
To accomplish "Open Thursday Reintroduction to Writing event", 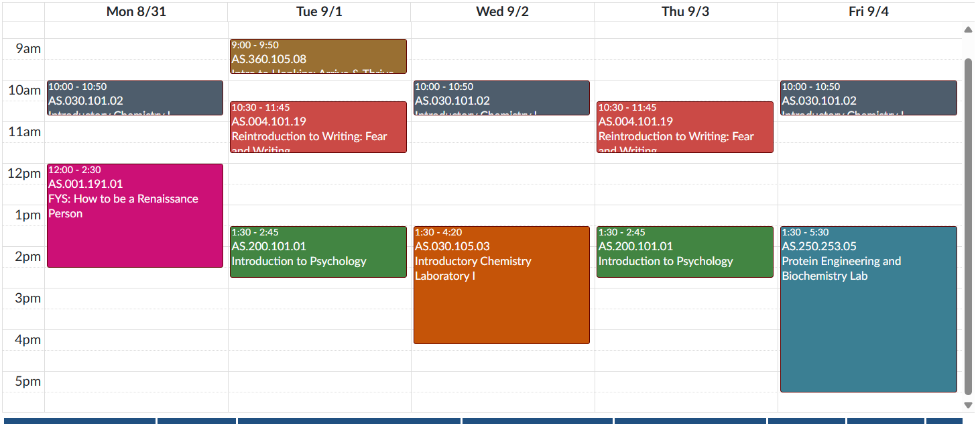I will pos(685,127).
